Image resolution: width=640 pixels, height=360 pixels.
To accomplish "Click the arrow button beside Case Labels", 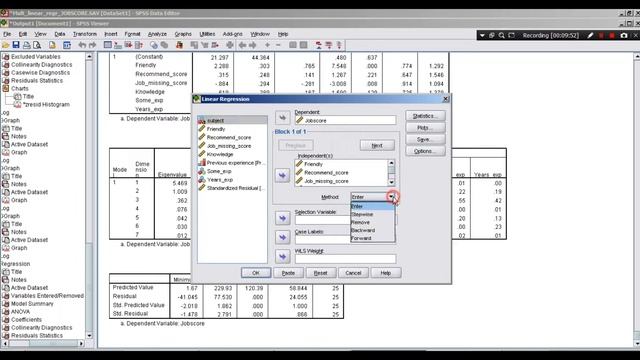I will 282,237.
